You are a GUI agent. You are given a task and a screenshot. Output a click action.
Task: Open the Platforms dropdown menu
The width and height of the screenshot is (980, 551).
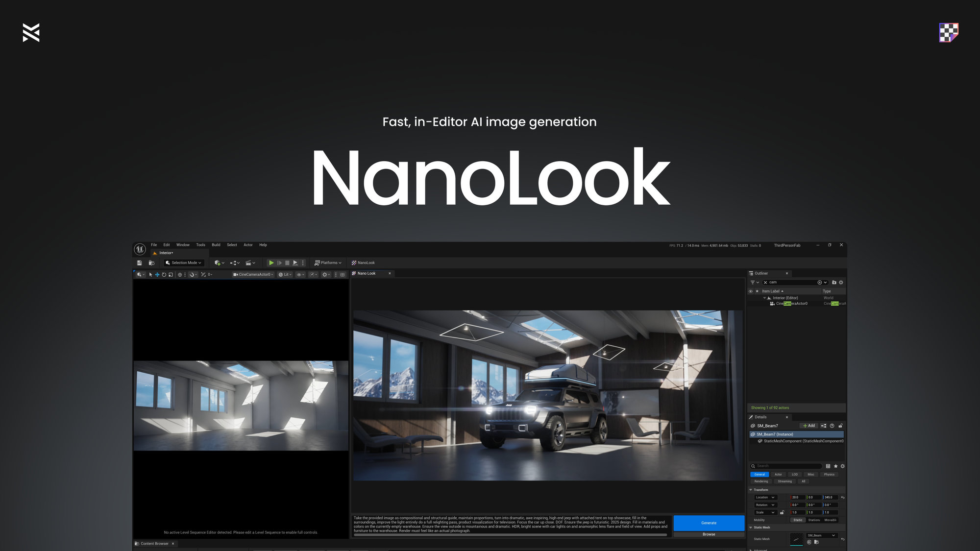pos(328,263)
